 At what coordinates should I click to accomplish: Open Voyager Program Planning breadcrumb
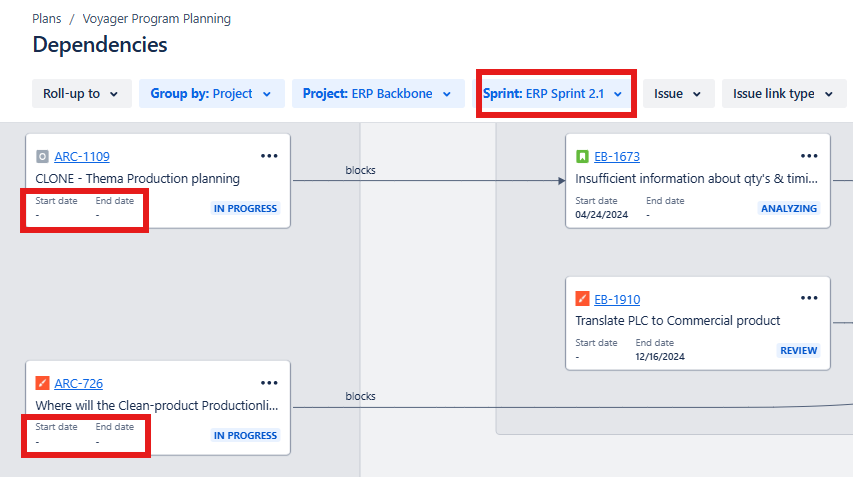(156, 19)
